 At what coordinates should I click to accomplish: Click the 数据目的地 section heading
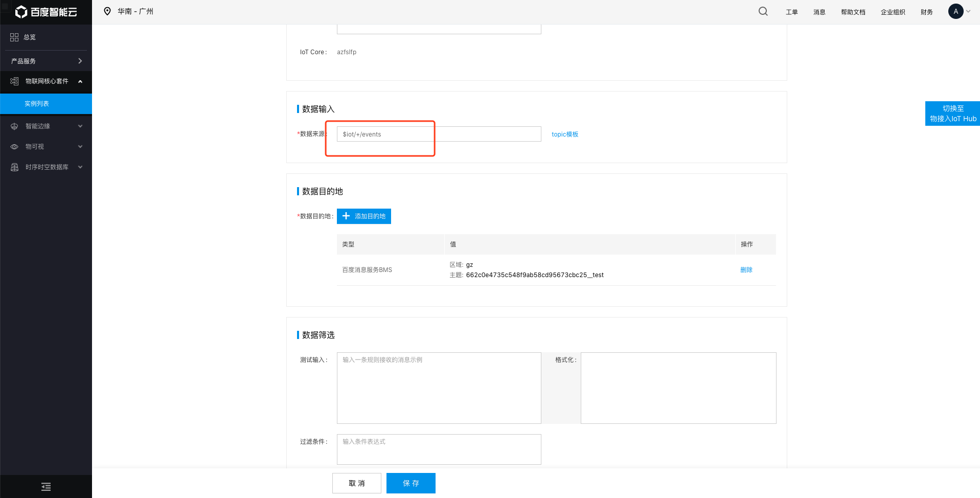click(322, 191)
